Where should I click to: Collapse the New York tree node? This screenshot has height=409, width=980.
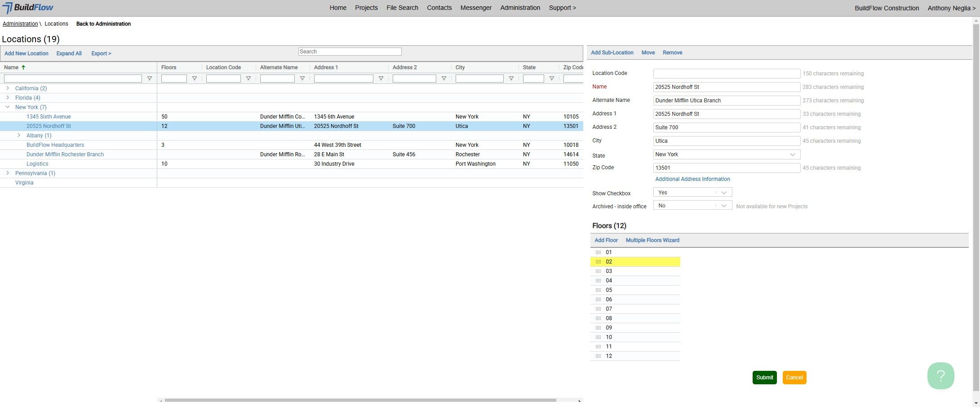[x=8, y=107]
